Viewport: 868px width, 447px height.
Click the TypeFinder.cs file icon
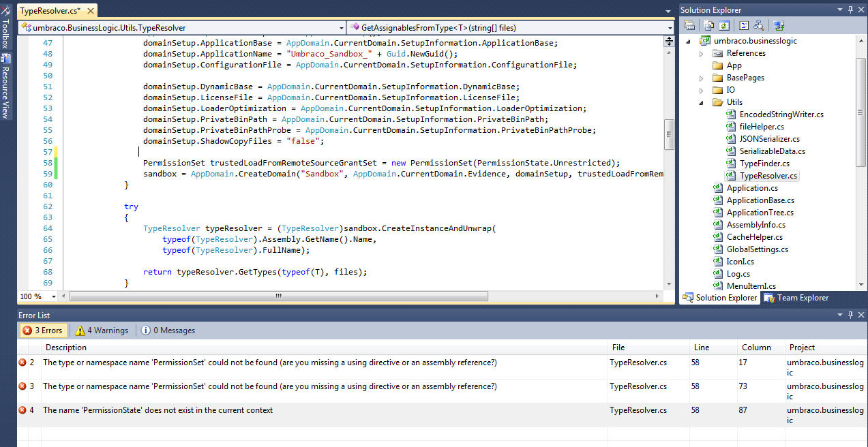(x=731, y=164)
